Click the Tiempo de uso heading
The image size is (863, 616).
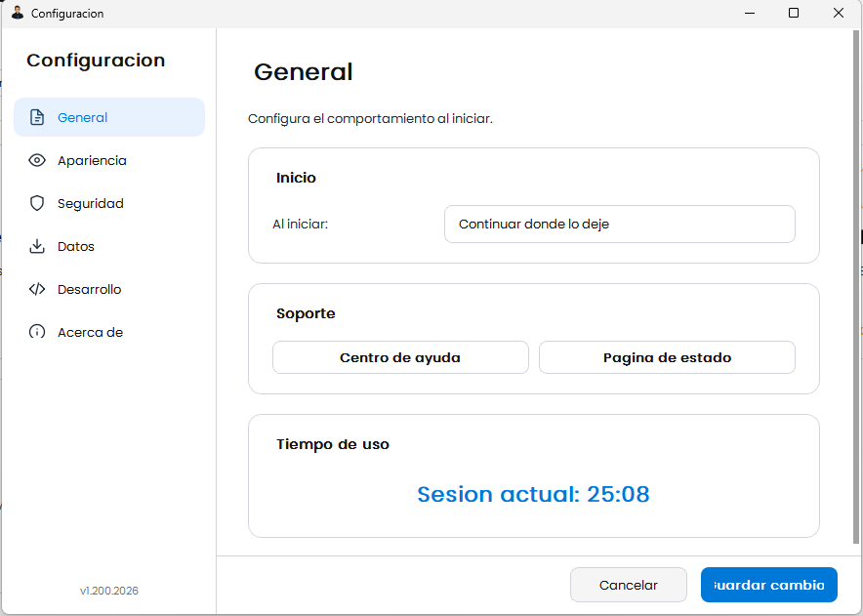coord(333,444)
